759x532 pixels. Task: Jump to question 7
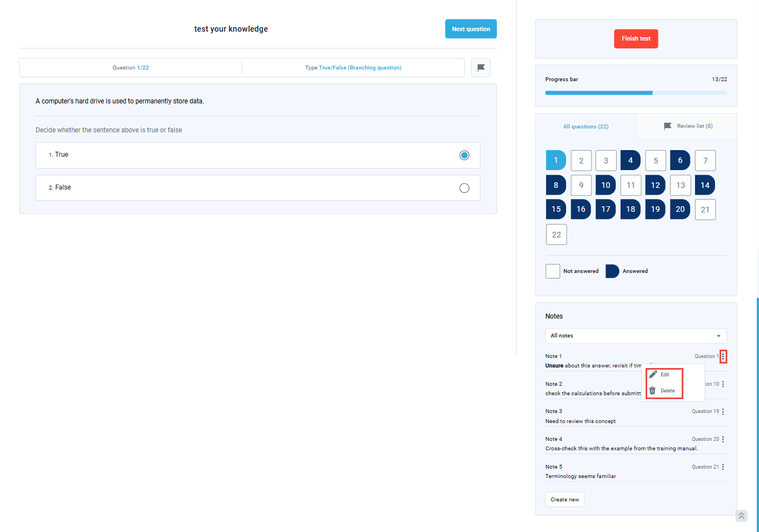coord(705,161)
